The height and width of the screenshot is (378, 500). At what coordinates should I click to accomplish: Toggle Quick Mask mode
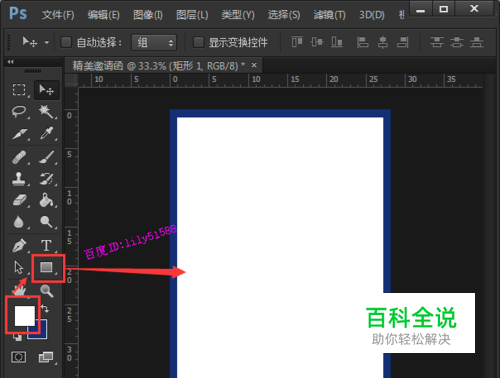(x=19, y=357)
